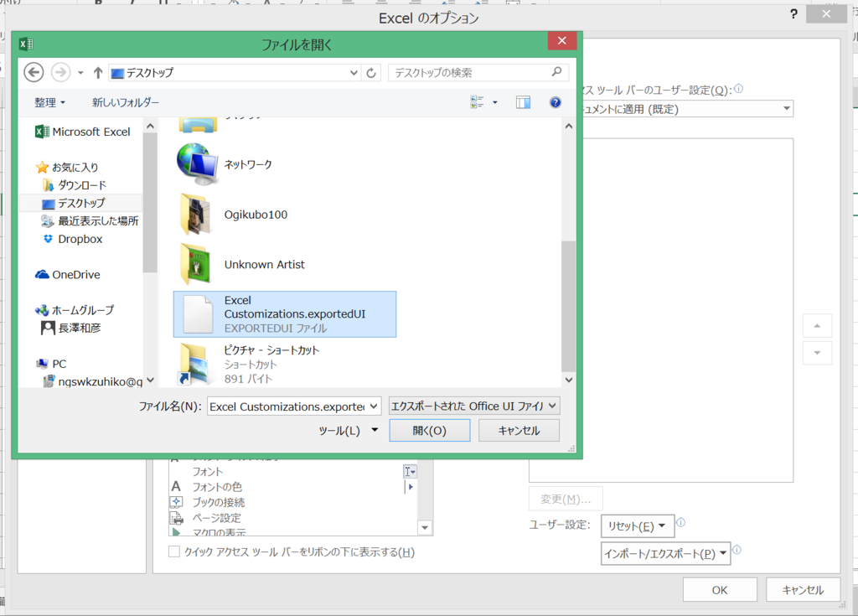Viewport: 858px width, 616px height.
Task: Open Dropbox in navigation pane
Action: (x=73, y=240)
